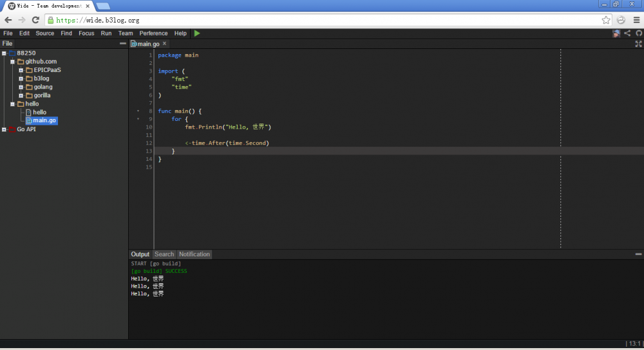Open the user avatar profile picture
644x350 pixels.
pos(617,33)
